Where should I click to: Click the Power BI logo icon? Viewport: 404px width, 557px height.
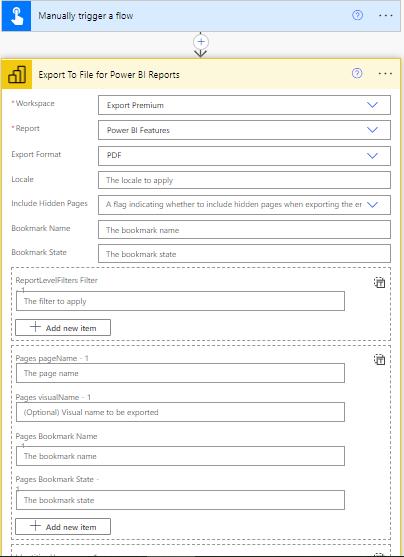pyautogui.click(x=17, y=74)
